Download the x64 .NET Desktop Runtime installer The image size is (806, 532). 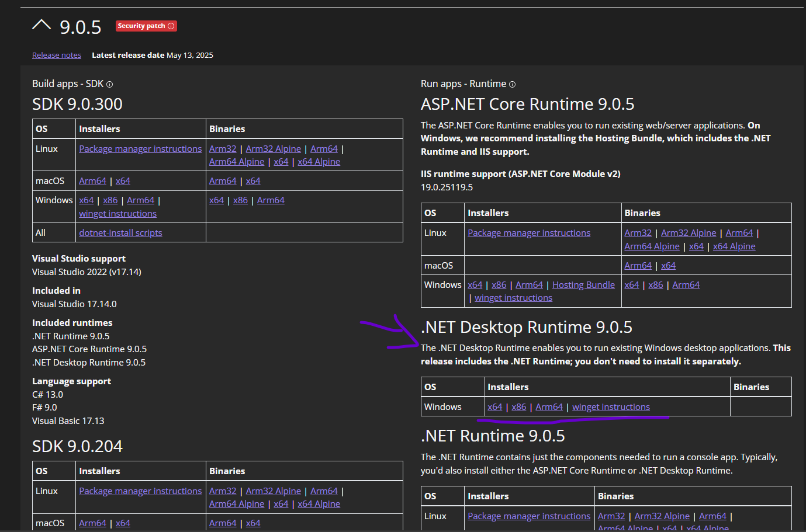(x=495, y=406)
